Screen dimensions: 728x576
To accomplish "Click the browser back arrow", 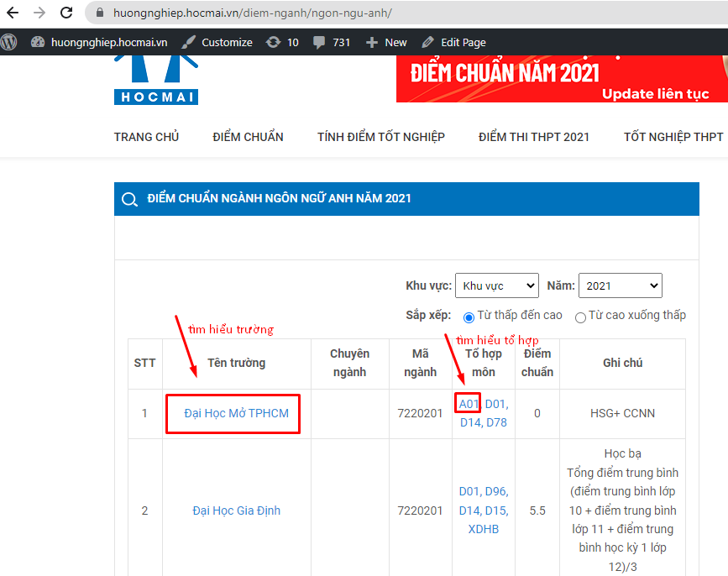I will click(13, 13).
